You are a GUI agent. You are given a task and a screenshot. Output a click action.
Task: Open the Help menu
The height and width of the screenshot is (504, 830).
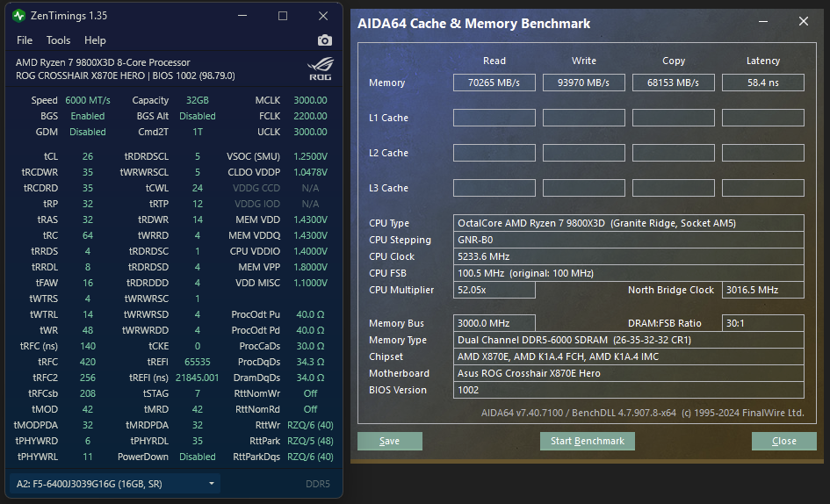(x=95, y=40)
